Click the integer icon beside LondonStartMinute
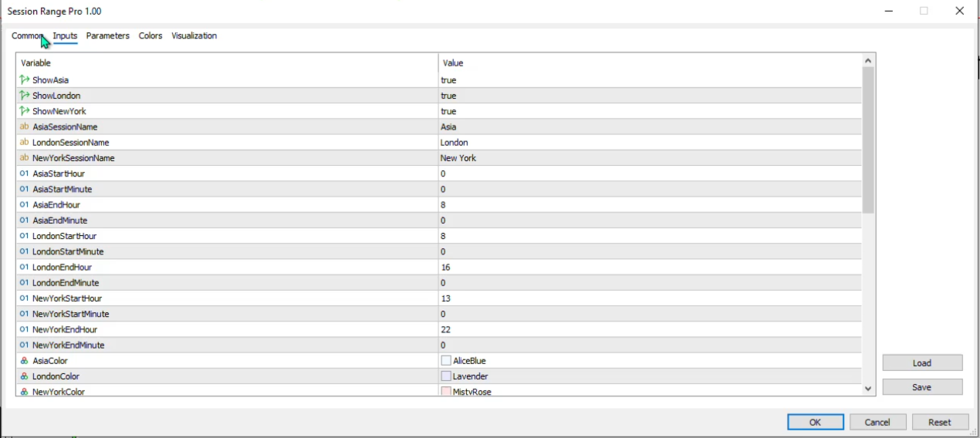Viewport: 980px width, 438px height. [x=24, y=251]
